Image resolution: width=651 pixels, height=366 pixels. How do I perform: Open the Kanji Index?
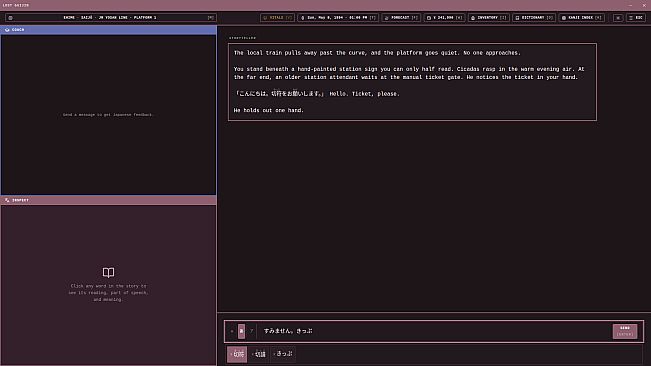[x=582, y=18]
